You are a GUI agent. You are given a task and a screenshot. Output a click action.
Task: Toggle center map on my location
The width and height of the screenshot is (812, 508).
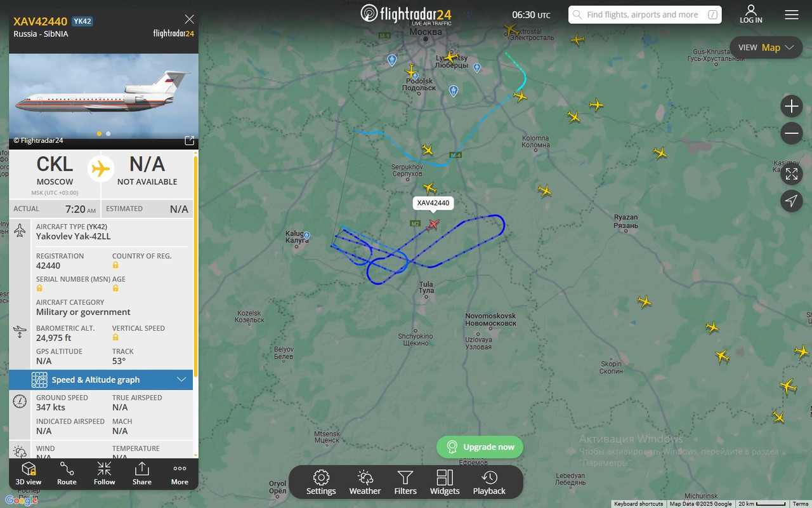pyautogui.click(x=792, y=201)
